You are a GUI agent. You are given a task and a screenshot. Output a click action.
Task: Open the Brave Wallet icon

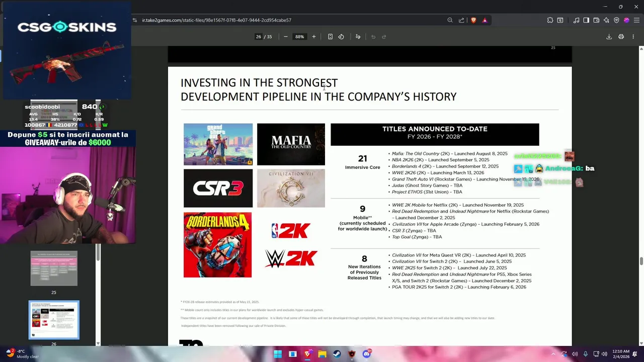pyautogui.click(x=596, y=20)
